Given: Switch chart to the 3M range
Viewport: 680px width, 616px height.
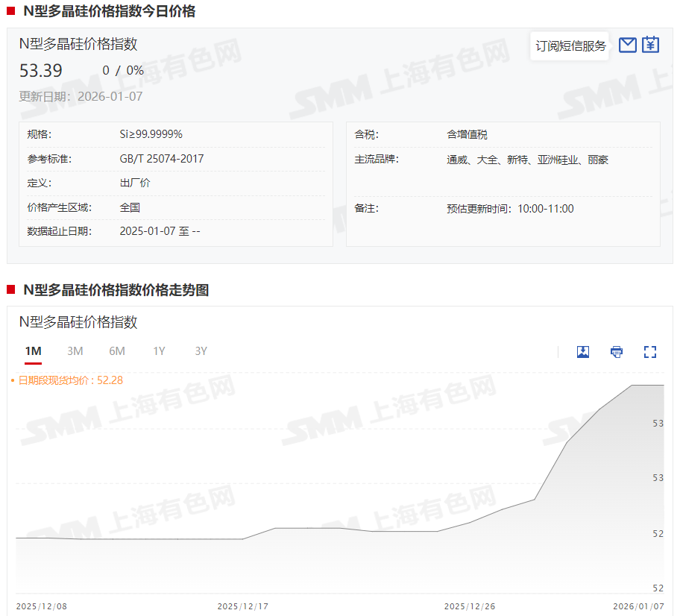Looking at the screenshot, I should coord(75,351).
